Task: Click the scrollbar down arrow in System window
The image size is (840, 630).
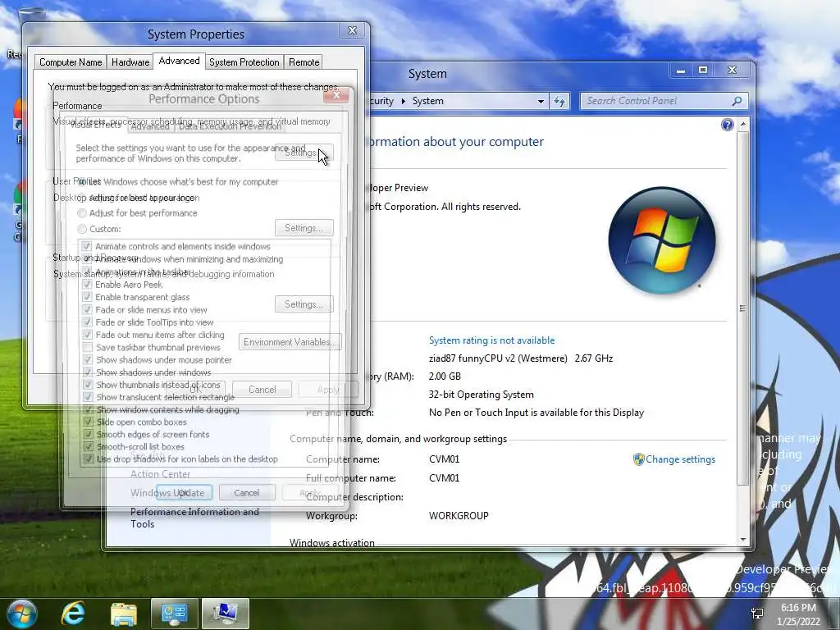Action: (743, 540)
